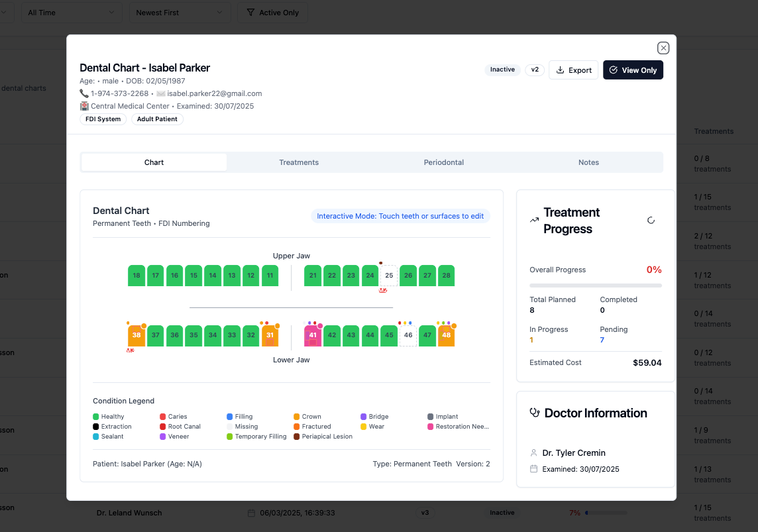Viewport: 758px width, 532px height.
Task: Open the Notes tab
Action: point(588,162)
